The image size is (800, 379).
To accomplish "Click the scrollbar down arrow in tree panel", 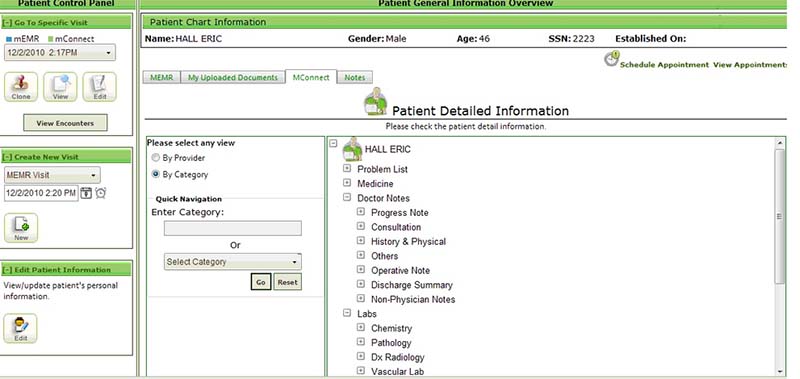I will (x=780, y=372).
